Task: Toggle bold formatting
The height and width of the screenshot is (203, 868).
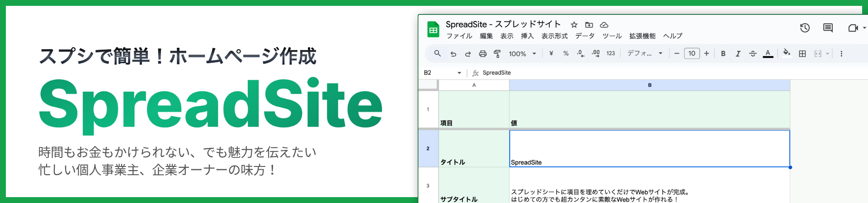Action: (723, 53)
